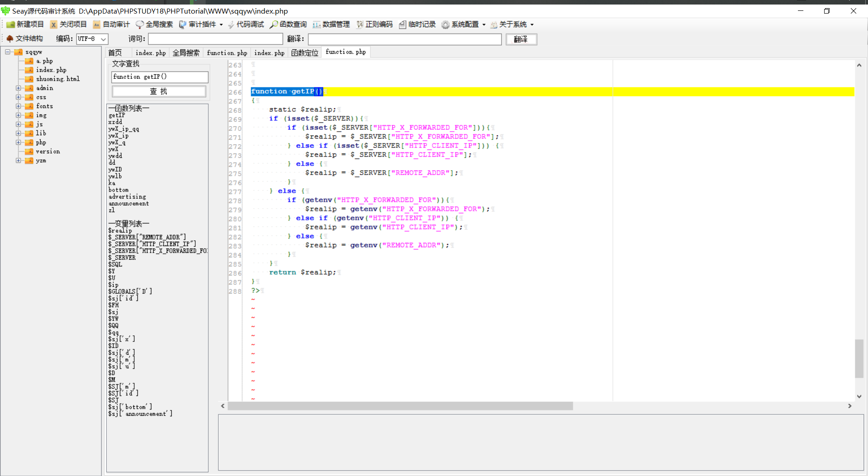
Task: Click the 新建项目 new project icon
Action: [x=10, y=24]
